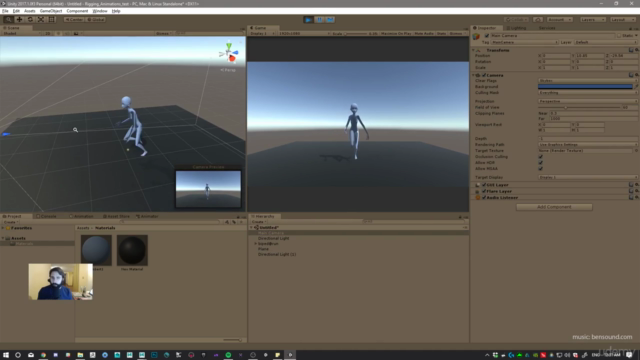
Task: Toggle the Camera component enabled checkbox
Action: pyautogui.click(x=484, y=75)
